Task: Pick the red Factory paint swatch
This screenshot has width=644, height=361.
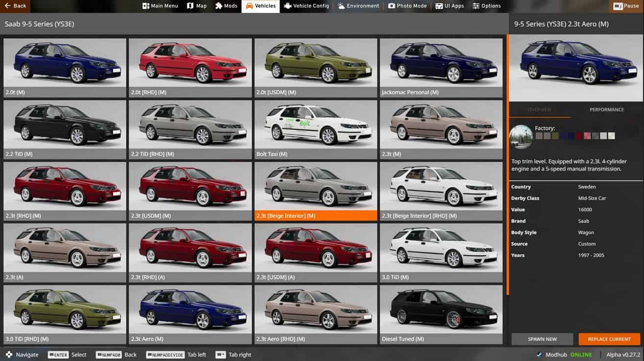Action: (x=579, y=136)
